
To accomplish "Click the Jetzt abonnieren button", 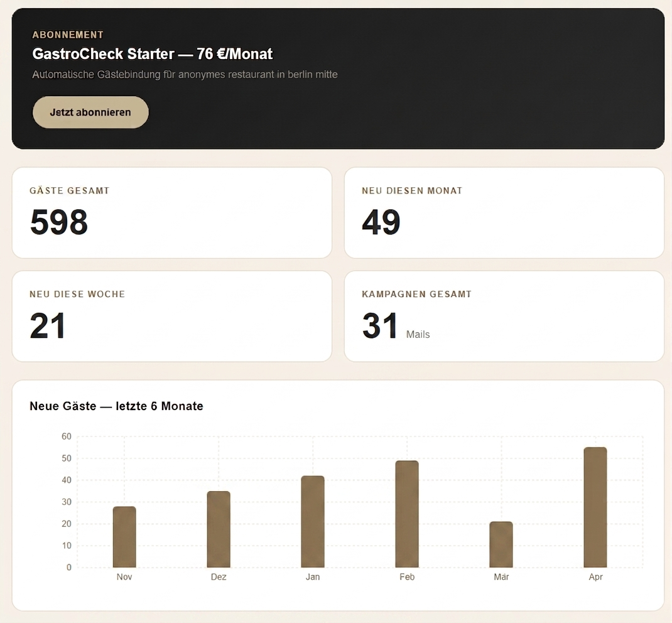I will pyautogui.click(x=90, y=112).
